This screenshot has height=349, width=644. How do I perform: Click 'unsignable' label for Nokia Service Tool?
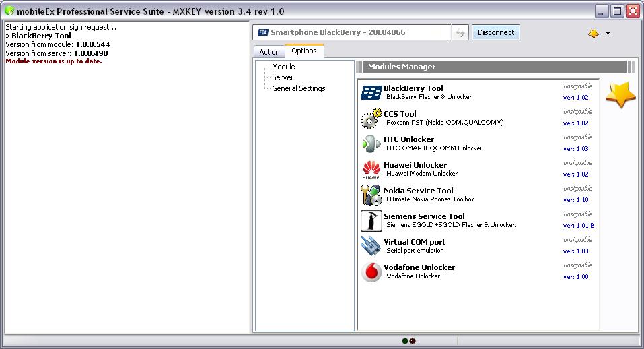577,188
